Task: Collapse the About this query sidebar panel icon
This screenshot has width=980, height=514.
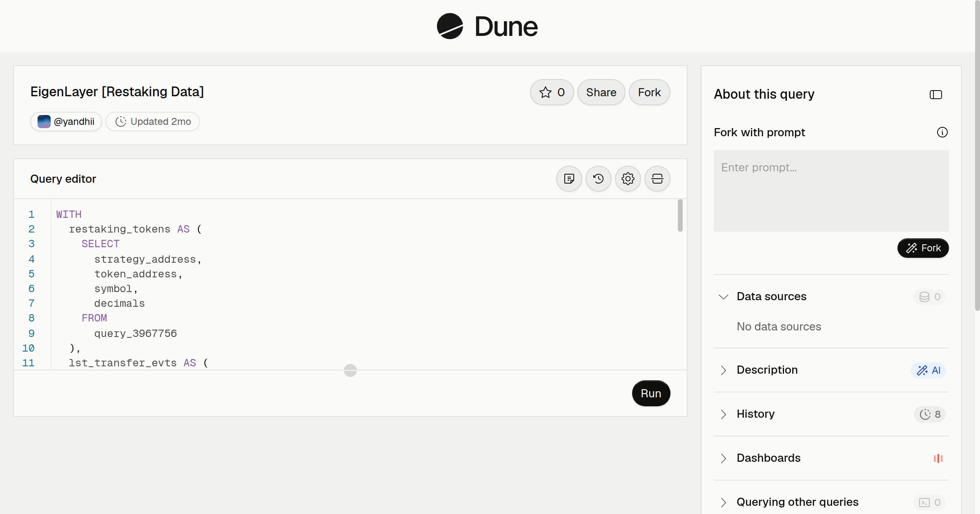Action: (x=935, y=95)
